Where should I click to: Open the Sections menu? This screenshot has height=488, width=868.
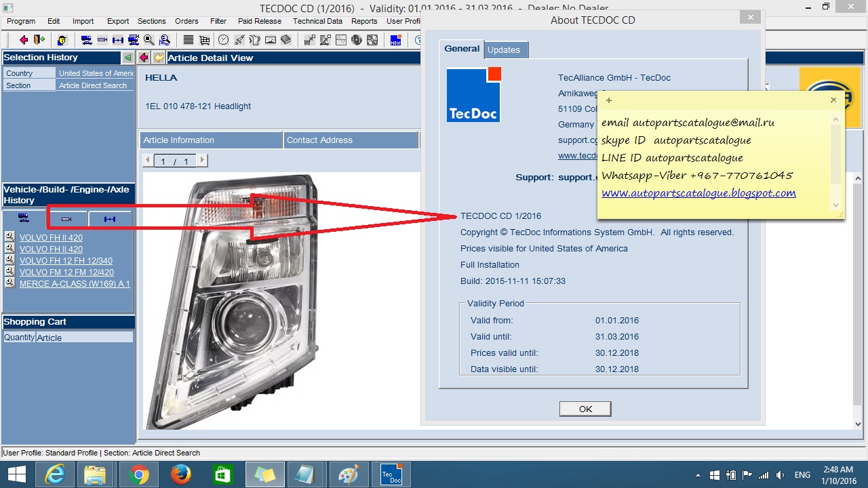click(x=151, y=21)
